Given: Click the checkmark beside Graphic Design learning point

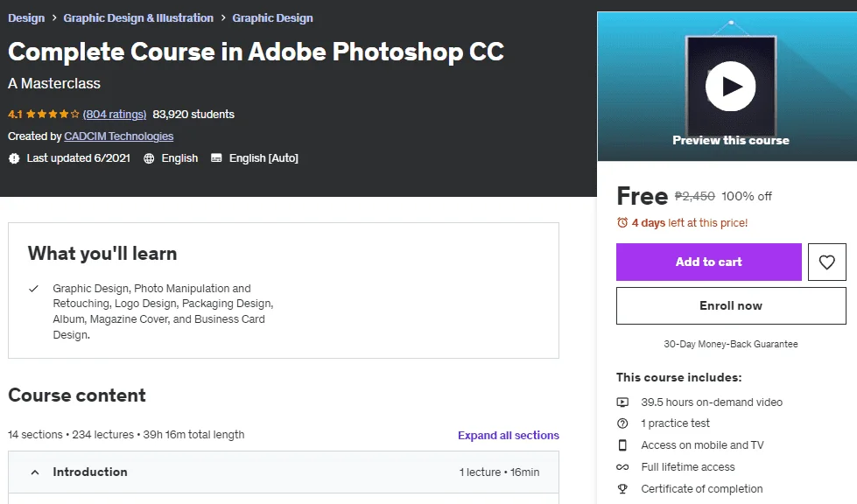Looking at the screenshot, I should coord(33,288).
